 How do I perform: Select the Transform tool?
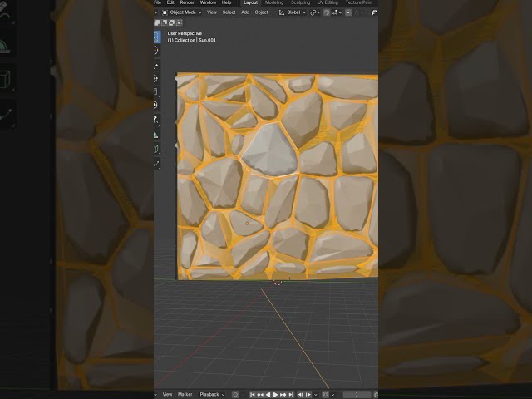tap(155, 106)
